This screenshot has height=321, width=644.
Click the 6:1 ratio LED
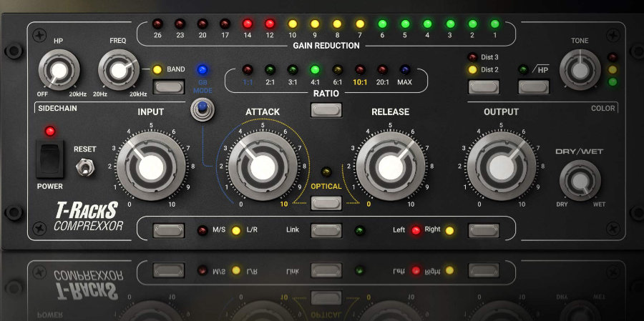click(337, 69)
